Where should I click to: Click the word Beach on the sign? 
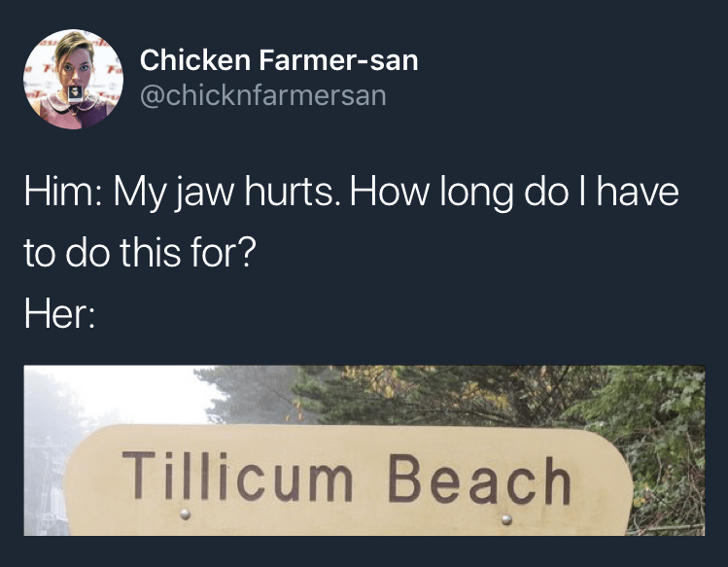click(479, 479)
